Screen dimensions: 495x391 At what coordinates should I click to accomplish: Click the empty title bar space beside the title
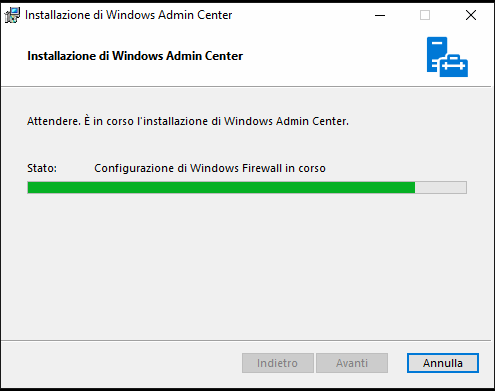(x=300, y=15)
